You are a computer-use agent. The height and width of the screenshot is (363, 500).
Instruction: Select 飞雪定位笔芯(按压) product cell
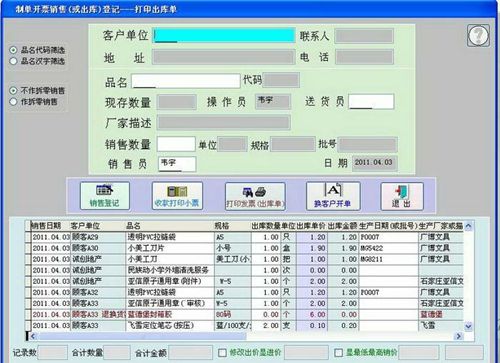pos(170,325)
